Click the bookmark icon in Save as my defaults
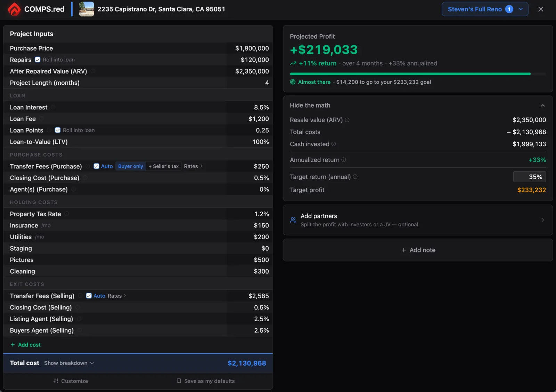 (179, 381)
